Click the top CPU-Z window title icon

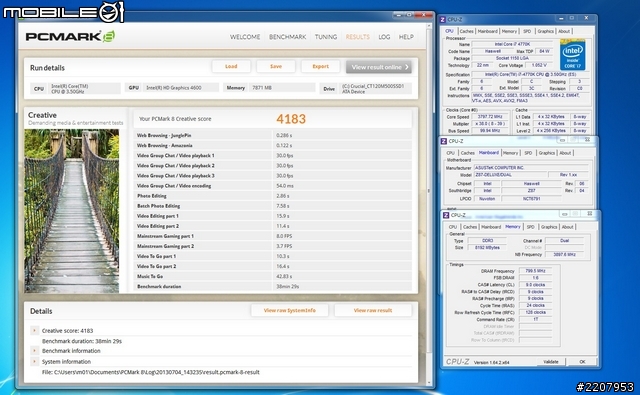point(443,19)
